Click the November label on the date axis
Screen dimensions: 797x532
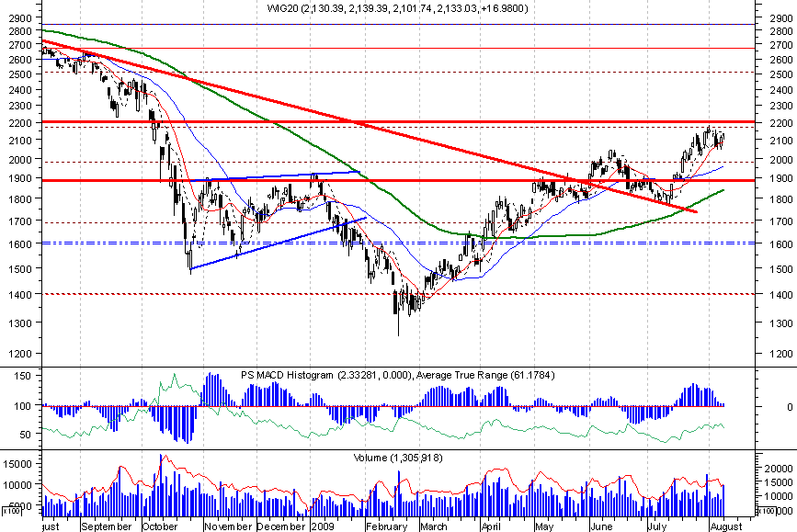228,526
